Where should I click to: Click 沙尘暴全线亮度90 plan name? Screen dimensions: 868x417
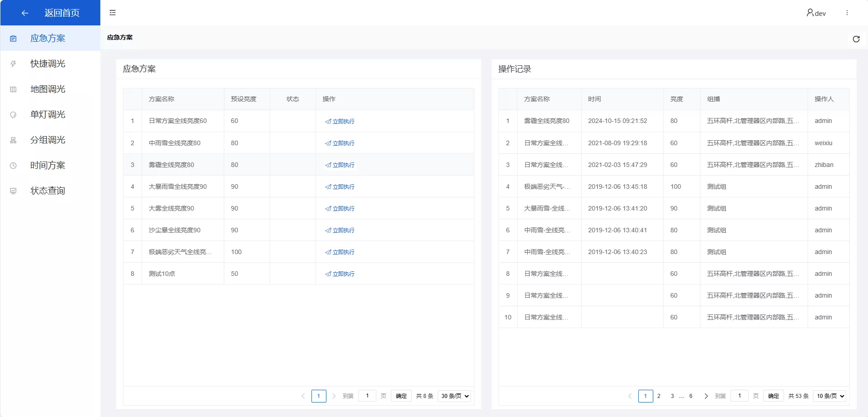coord(175,230)
